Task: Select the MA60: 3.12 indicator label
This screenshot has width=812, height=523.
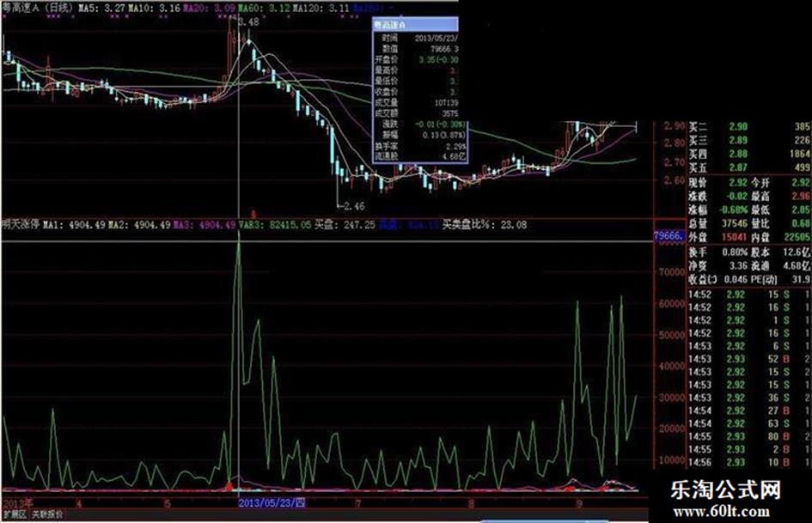Action: (264, 8)
